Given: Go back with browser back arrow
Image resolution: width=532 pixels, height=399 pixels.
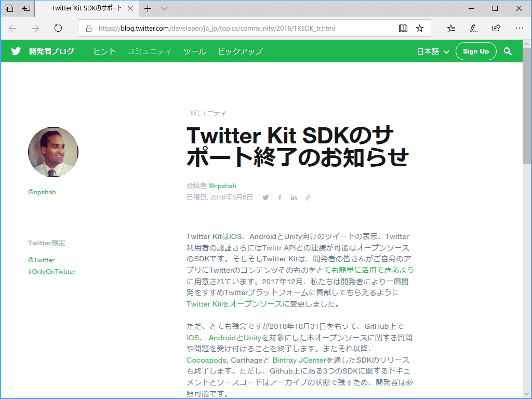Looking at the screenshot, I should [x=12, y=28].
